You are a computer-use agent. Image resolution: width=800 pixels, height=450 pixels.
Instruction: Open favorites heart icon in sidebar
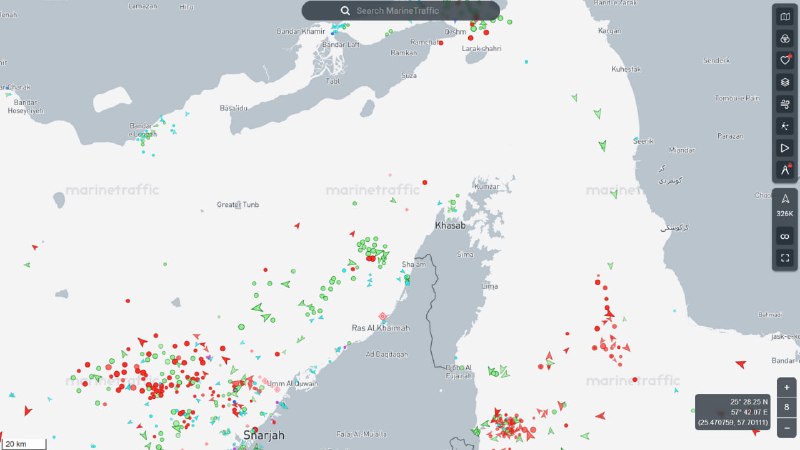click(x=785, y=61)
